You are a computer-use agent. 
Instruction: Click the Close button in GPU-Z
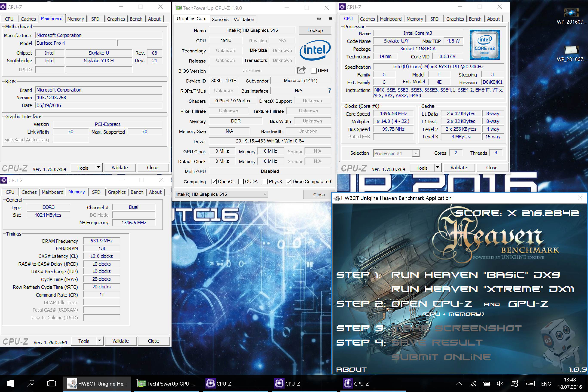click(x=319, y=194)
